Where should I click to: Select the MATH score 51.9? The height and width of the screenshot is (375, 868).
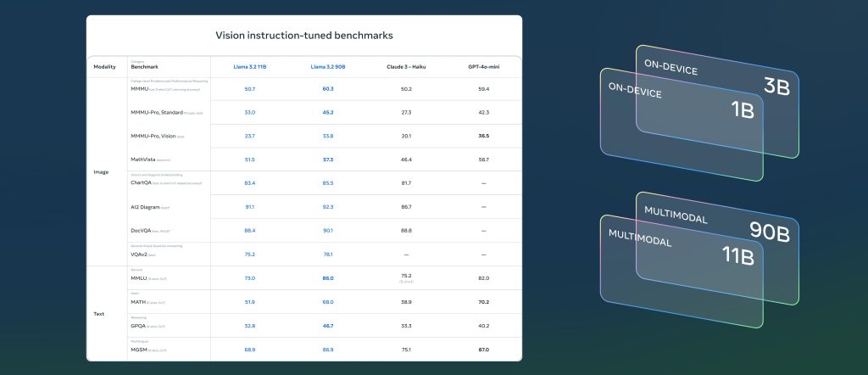(250, 302)
